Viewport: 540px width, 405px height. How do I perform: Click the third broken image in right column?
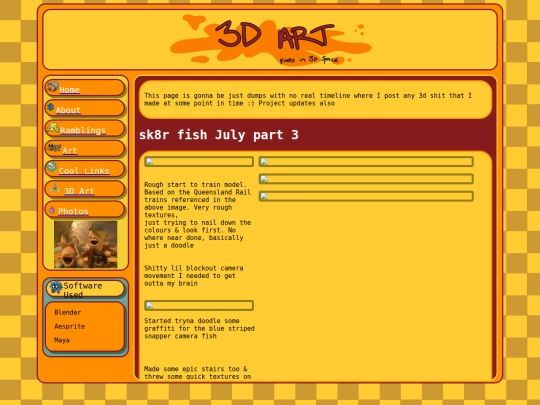point(366,196)
